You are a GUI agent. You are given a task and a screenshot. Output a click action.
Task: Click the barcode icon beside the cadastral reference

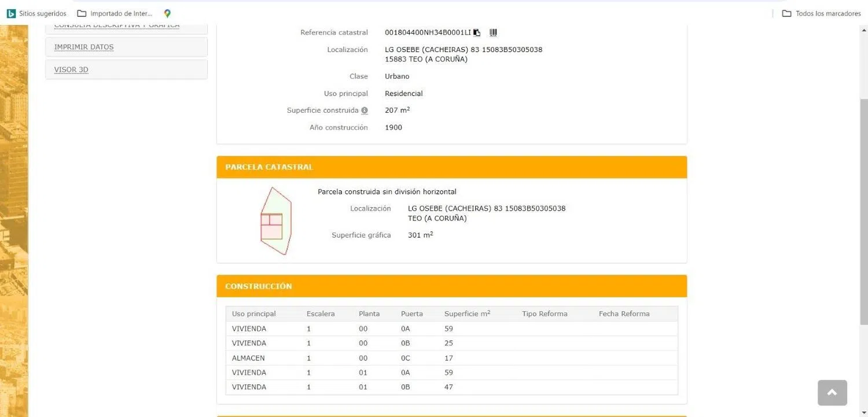(494, 32)
